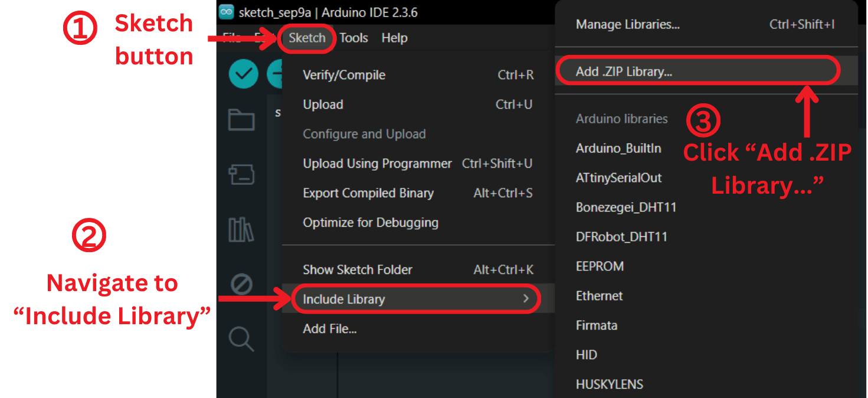Include the HUSKYLENS library

[x=609, y=384]
